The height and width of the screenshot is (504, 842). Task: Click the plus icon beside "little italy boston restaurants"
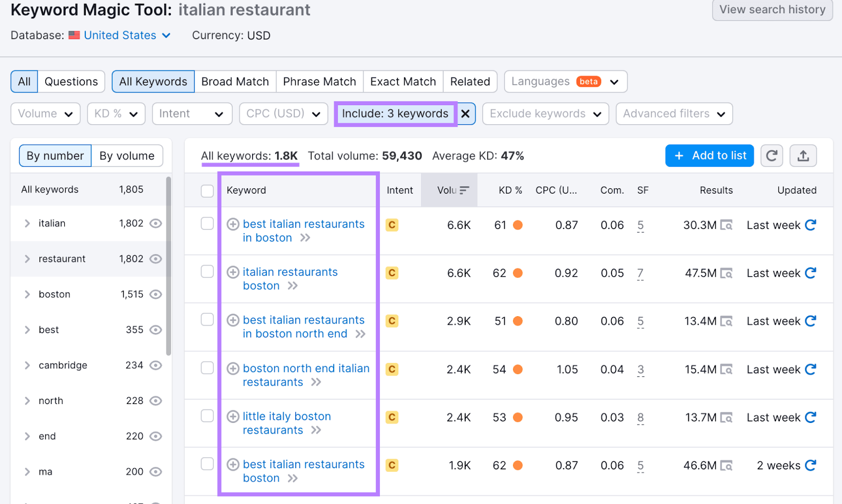point(232,416)
